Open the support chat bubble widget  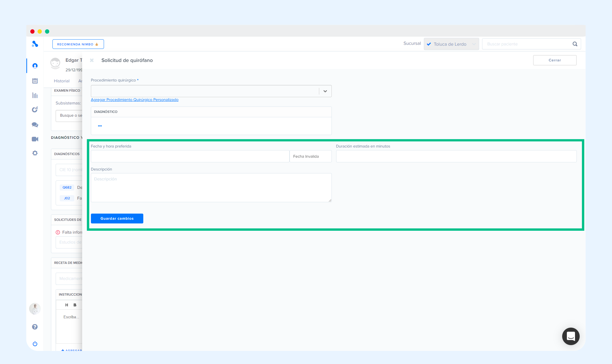pos(571,336)
